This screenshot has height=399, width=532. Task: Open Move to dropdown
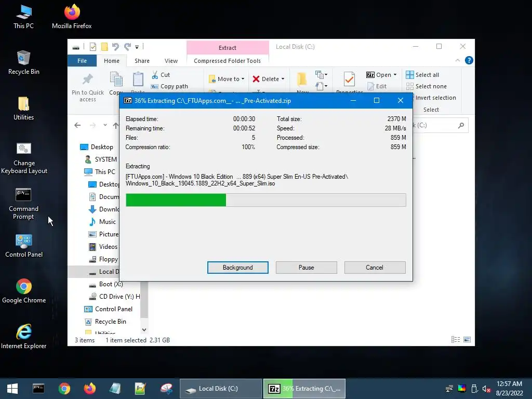coord(227,79)
